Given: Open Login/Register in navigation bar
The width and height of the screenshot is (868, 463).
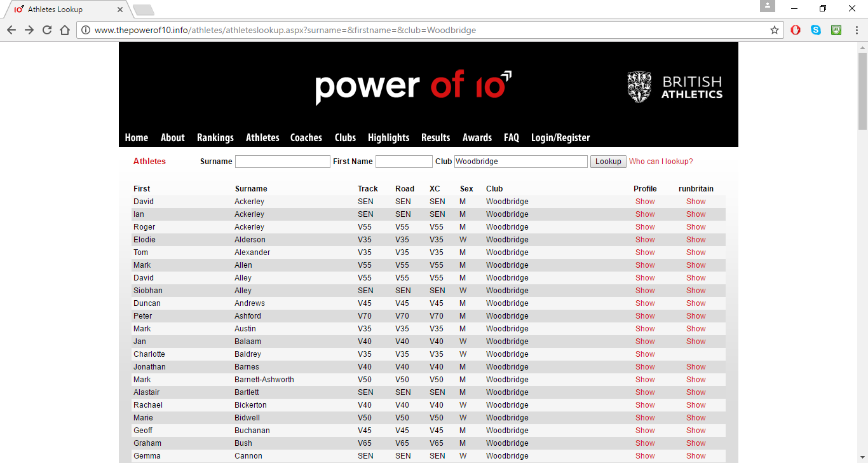Looking at the screenshot, I should pyautogui.click(x=560, y=137).
